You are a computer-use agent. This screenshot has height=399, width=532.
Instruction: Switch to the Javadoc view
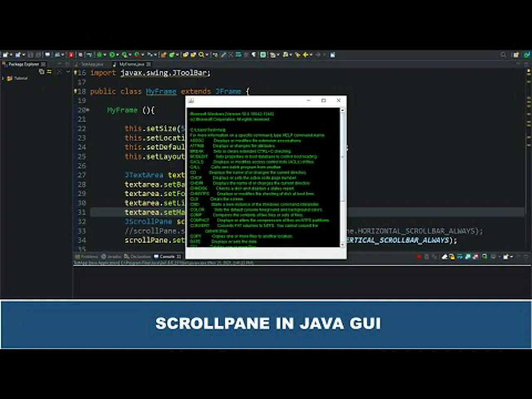pyautogui.click(x=113, y=256)
